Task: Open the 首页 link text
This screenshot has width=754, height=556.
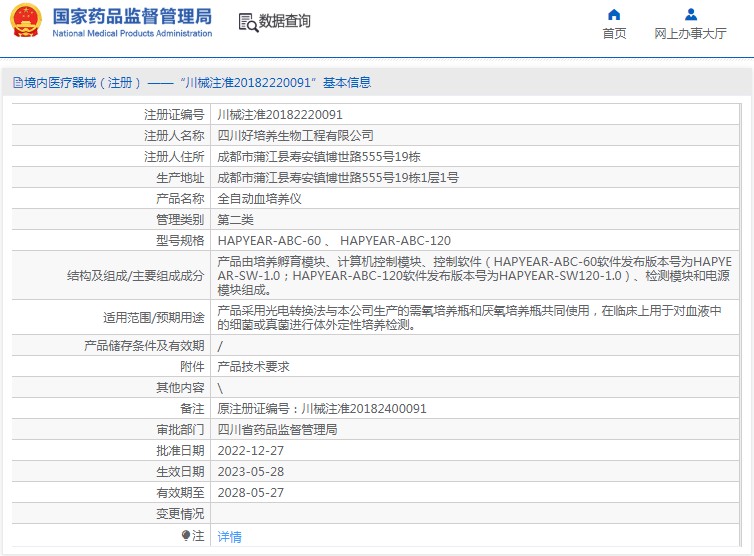Action: (x=614, y=33)
